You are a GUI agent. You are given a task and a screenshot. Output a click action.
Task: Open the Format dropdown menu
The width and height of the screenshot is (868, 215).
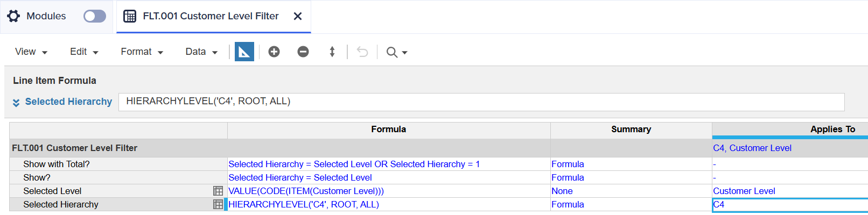pyautogui.click(x=142, y=52)
